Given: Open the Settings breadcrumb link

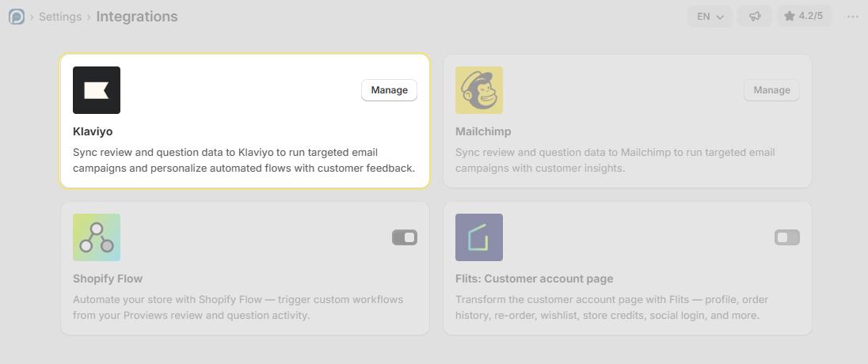Looking at the screenshot, I should 60,17.
